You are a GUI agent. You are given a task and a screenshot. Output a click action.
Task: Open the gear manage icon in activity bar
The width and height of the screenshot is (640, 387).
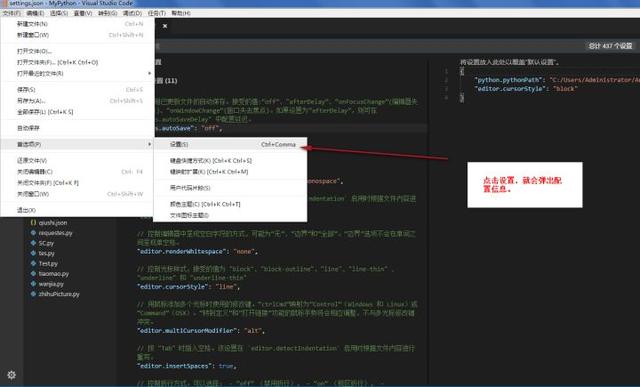click(11, 375)
